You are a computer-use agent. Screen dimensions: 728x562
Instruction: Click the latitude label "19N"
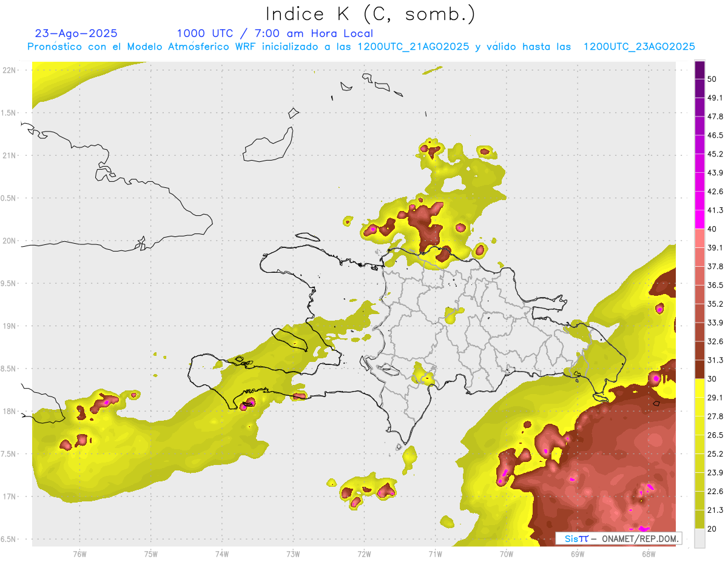coord(10,326)
